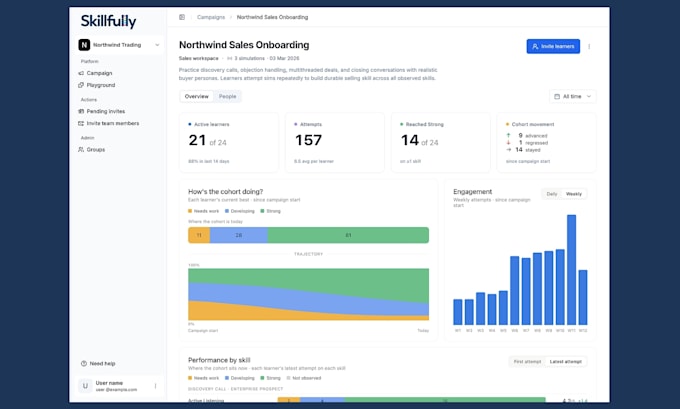
Task: Open Groups under Admin
Action: click(x=96, y=150)
